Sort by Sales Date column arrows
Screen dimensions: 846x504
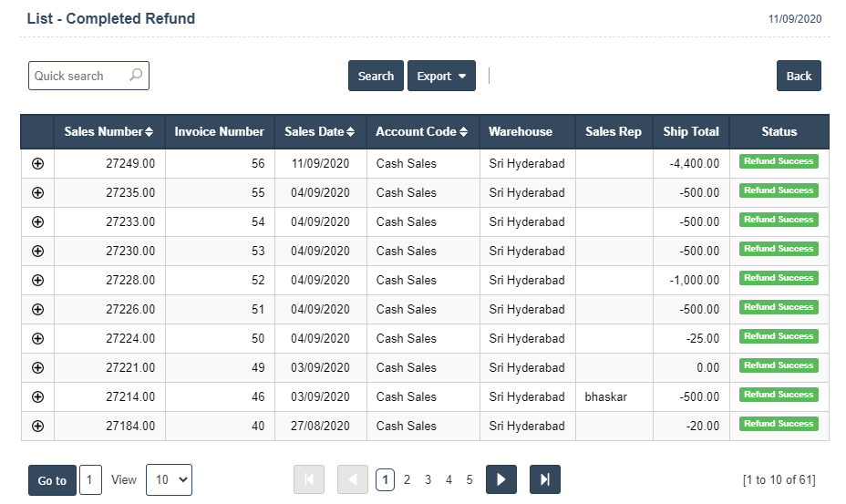pos(350,132)
